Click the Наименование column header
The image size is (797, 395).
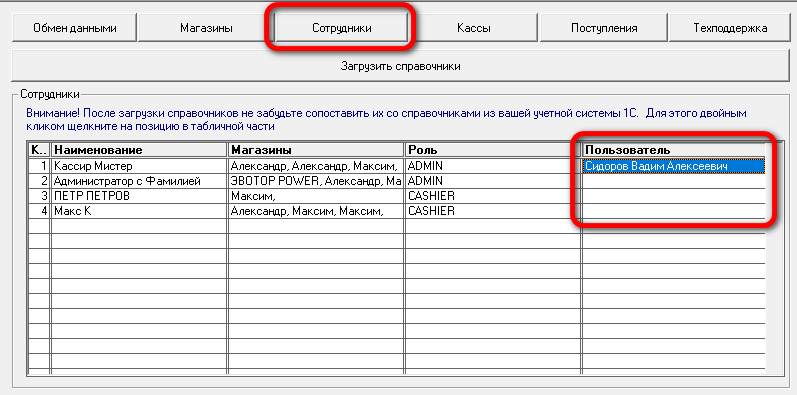coord(139,150)
